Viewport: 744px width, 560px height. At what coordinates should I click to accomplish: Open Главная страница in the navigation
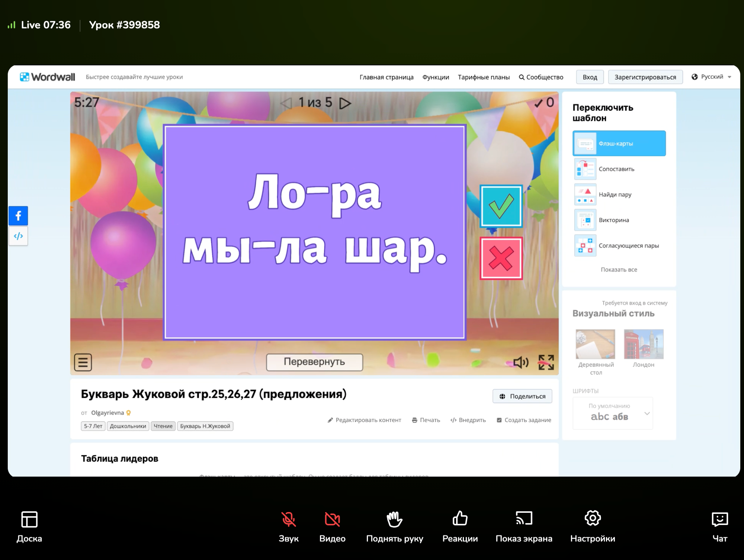click(387, 77)
